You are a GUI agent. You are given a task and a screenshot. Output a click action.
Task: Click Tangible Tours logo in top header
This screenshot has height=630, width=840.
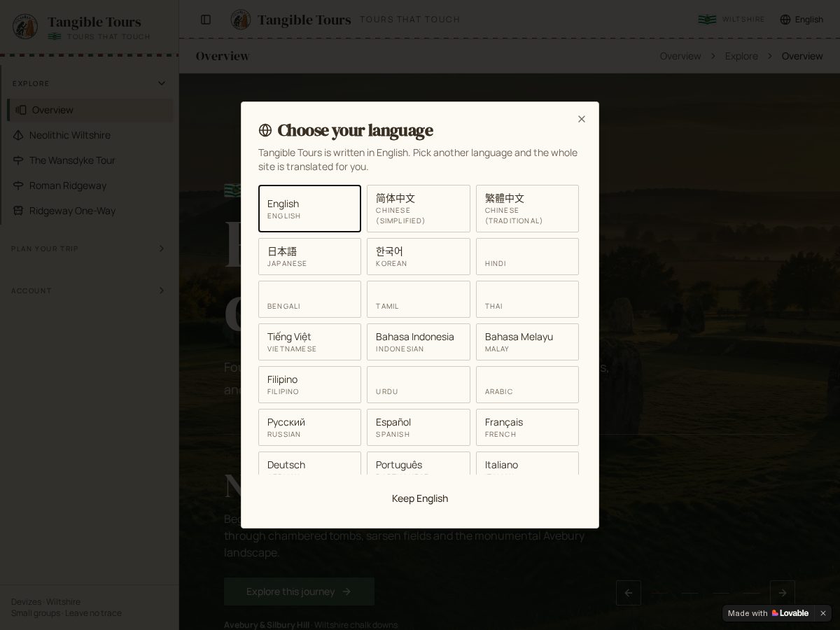click(241, 20)
